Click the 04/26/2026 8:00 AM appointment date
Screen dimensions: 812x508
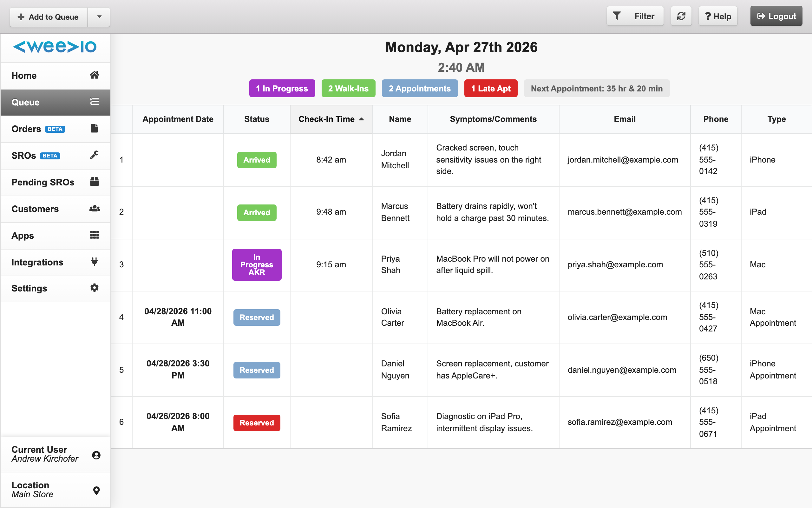tap(178, 422)
